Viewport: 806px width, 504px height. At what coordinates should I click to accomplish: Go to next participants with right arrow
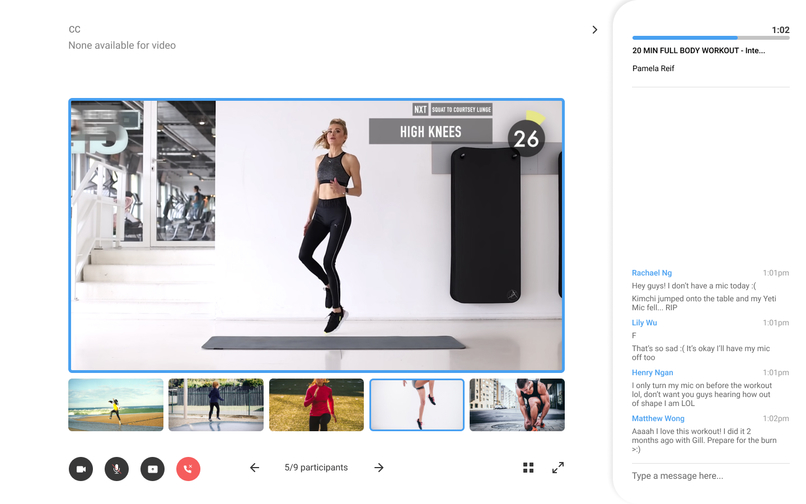[379, 467]
